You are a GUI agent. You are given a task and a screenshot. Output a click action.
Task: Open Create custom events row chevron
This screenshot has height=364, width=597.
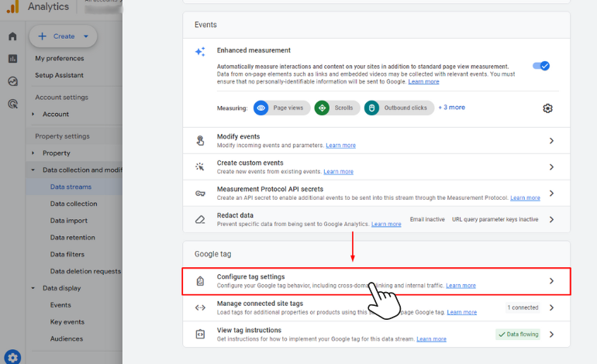click(x=551, y=167)
